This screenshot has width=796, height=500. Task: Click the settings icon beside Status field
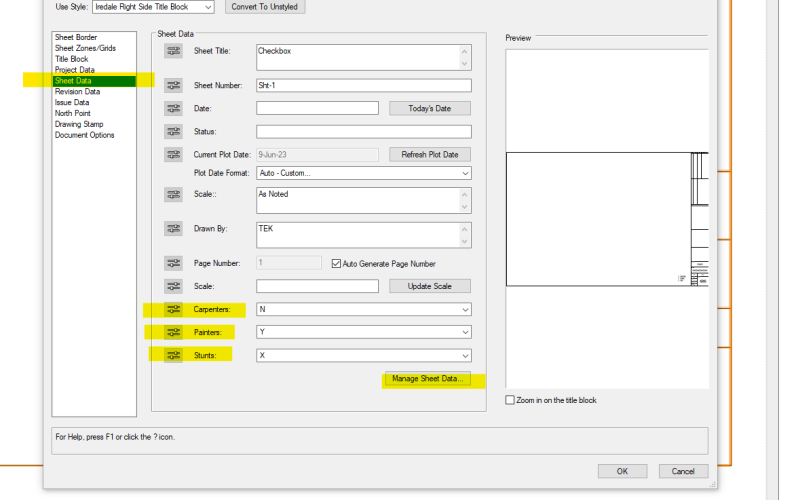tap(174, 131)
